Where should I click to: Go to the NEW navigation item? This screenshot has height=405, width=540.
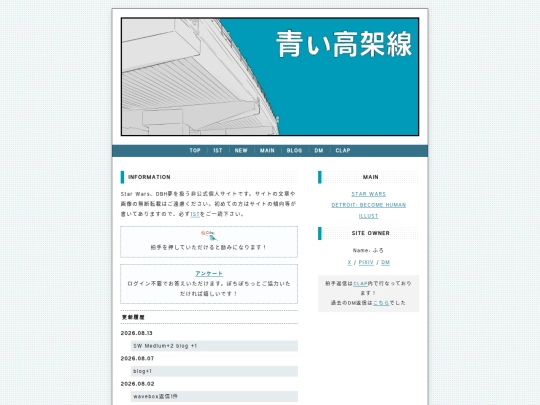tap(241, 150)
